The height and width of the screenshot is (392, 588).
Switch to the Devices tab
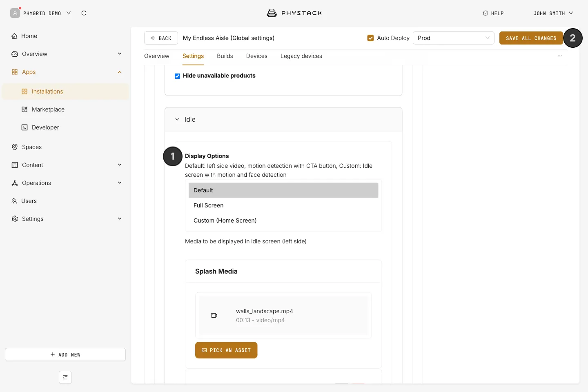click(257, 56)
